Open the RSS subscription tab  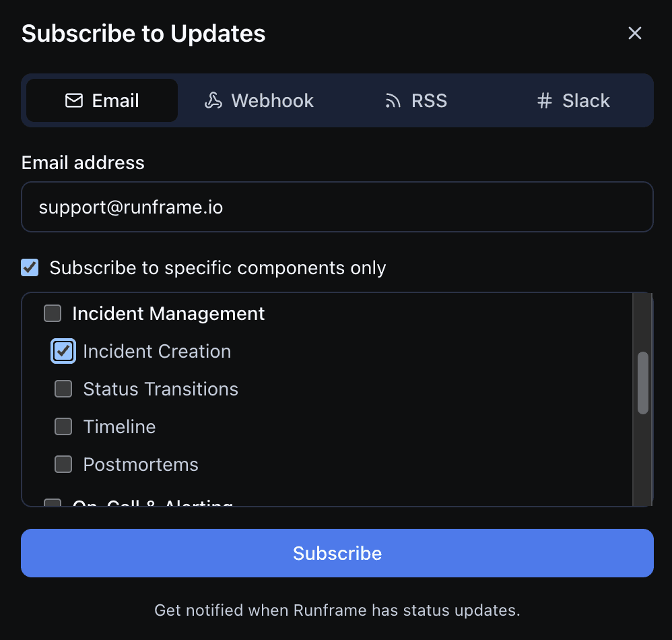(x=415, y=100)
